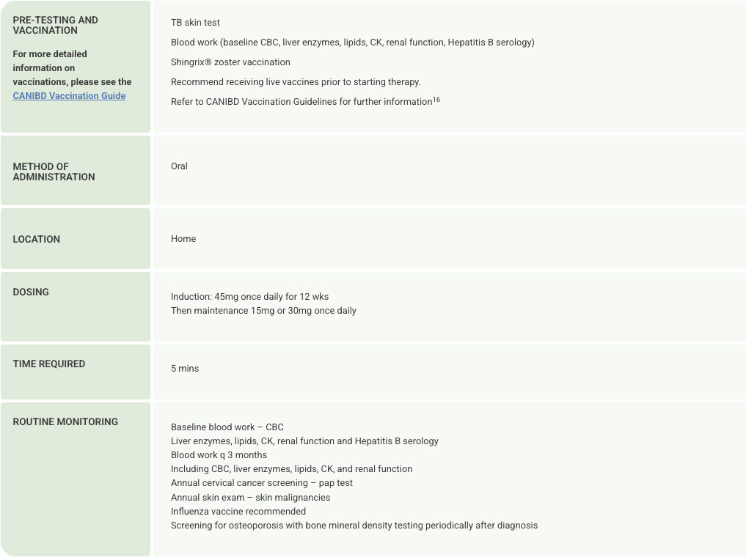Click the Routine Monitoring row header
This screenshot has height=560, width=746.
pos(65,421)
